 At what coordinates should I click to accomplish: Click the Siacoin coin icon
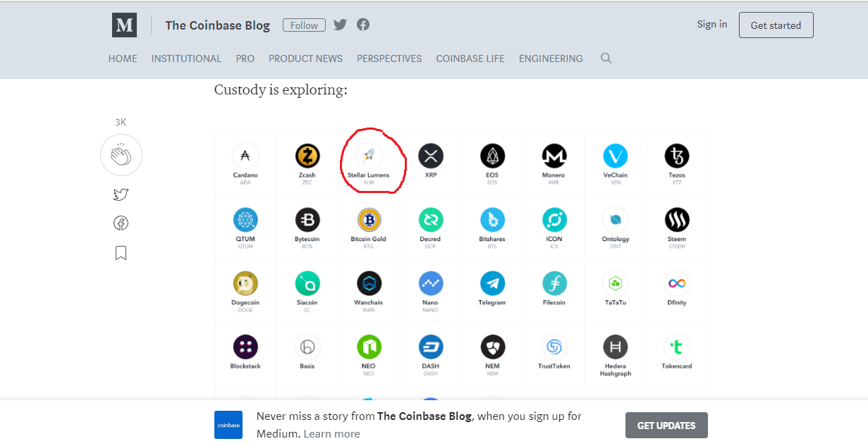pyautogui.click(x=307, y=283)
